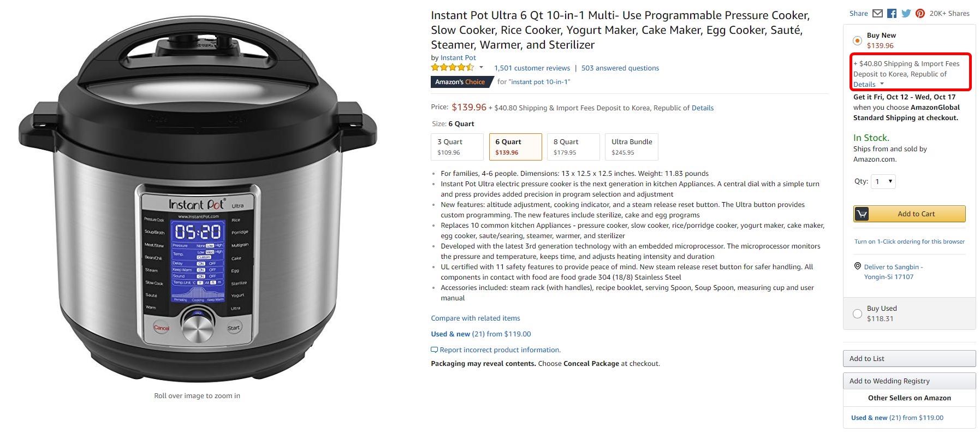Viewport: 980px width, 432px height.
Task: Expand the star rating breakdown arrow
Action: [481, 68]
